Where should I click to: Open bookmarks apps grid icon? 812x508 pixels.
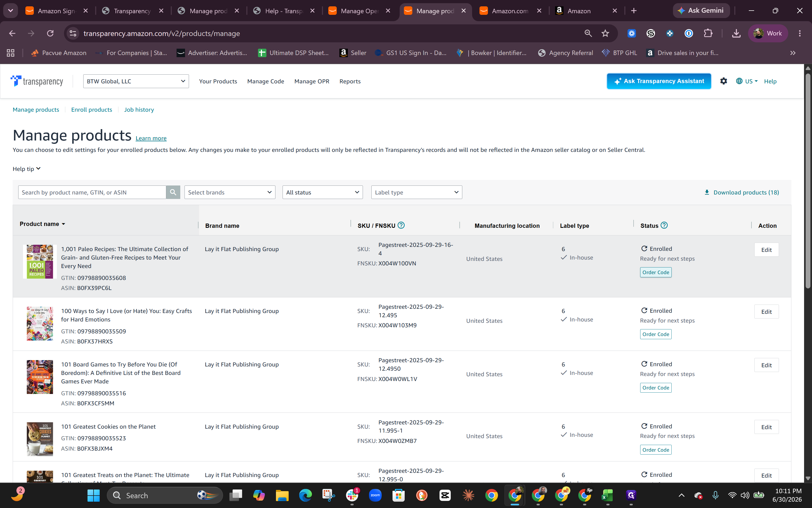(x=10, y=53)
